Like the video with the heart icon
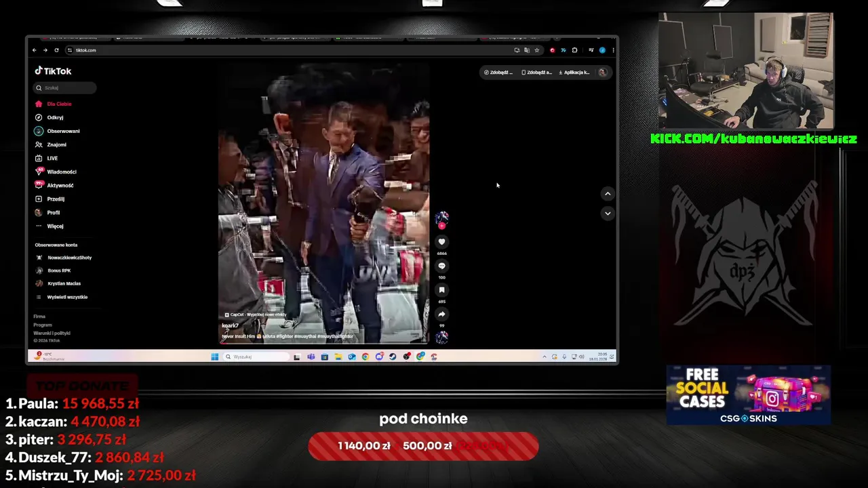The width and height of the screenshot is (868, 488). [x=441, y=242]
